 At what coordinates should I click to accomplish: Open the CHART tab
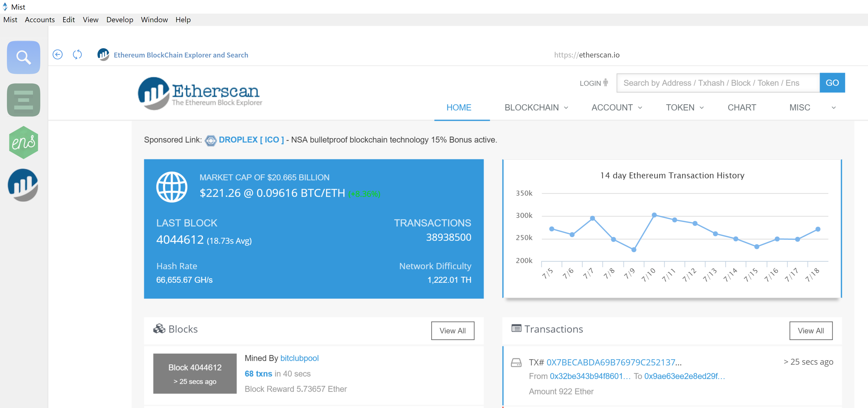tap(742, 107)
